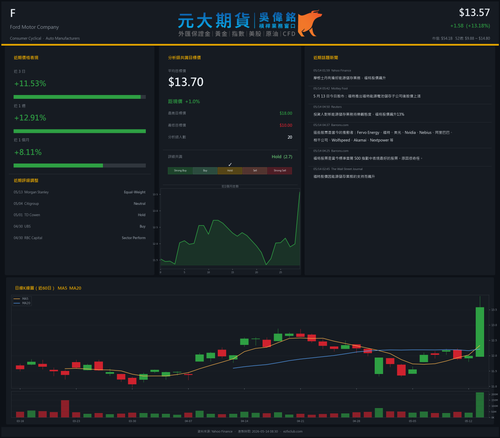Click the +12.91% performance value
This screenshot has height=438, width=500.
pyautogui.click(x=30, y=118)
